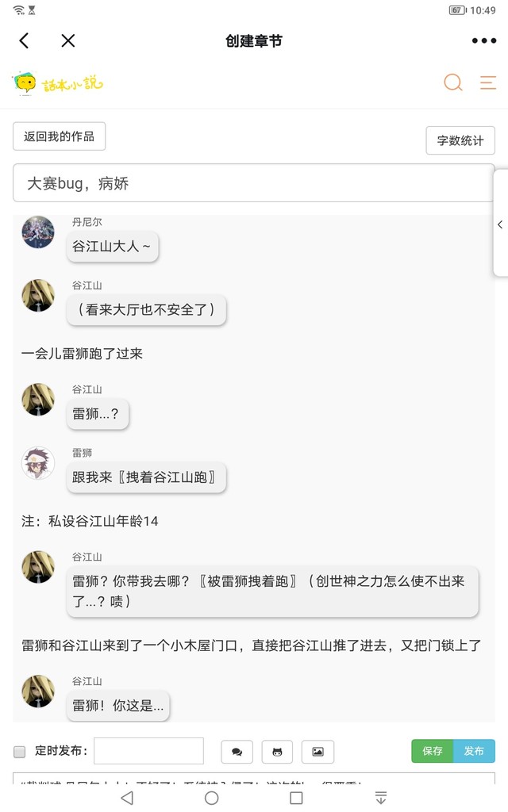Tap the Android home circle button

coord(211,798)
